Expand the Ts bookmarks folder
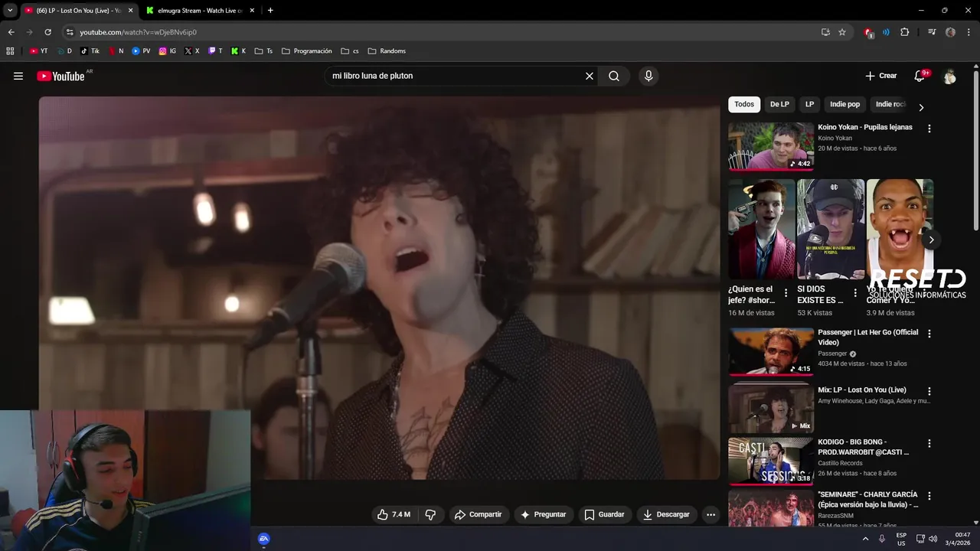980x551 pixels. pos(263,51)
